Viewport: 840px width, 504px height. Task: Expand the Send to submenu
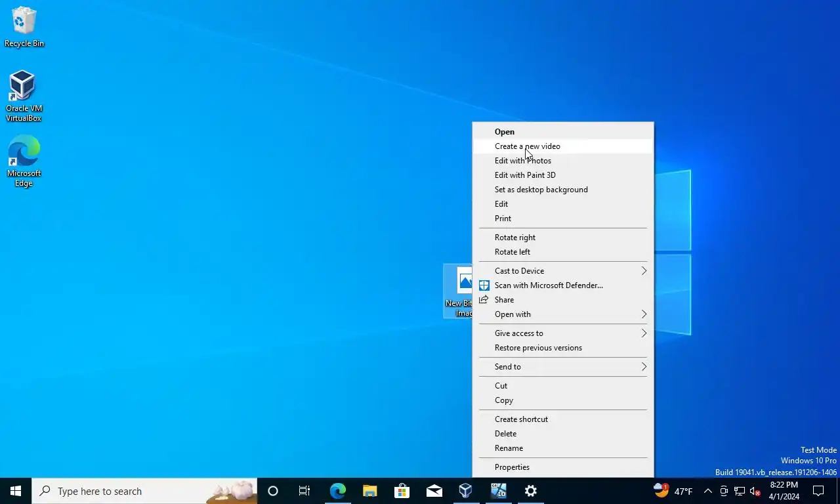pyautogui.click(x=563, y=367)
